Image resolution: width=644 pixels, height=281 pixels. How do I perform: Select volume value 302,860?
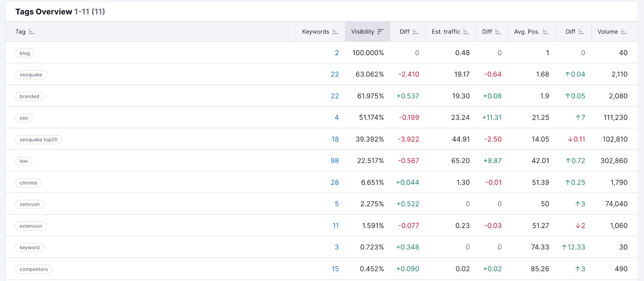[614, 161]
